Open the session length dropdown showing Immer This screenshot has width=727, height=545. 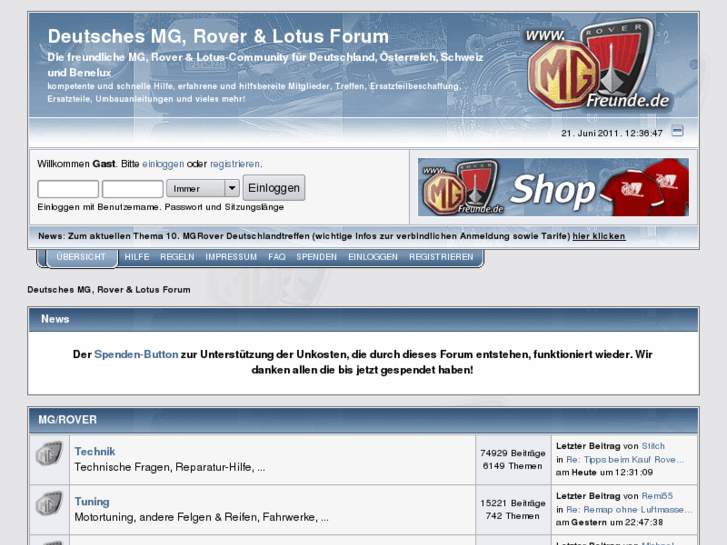(203, 188)
